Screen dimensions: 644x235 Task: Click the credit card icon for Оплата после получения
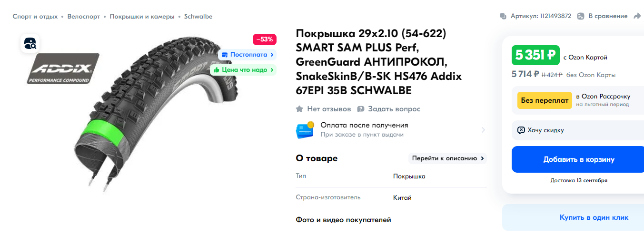tap(305, 129)
